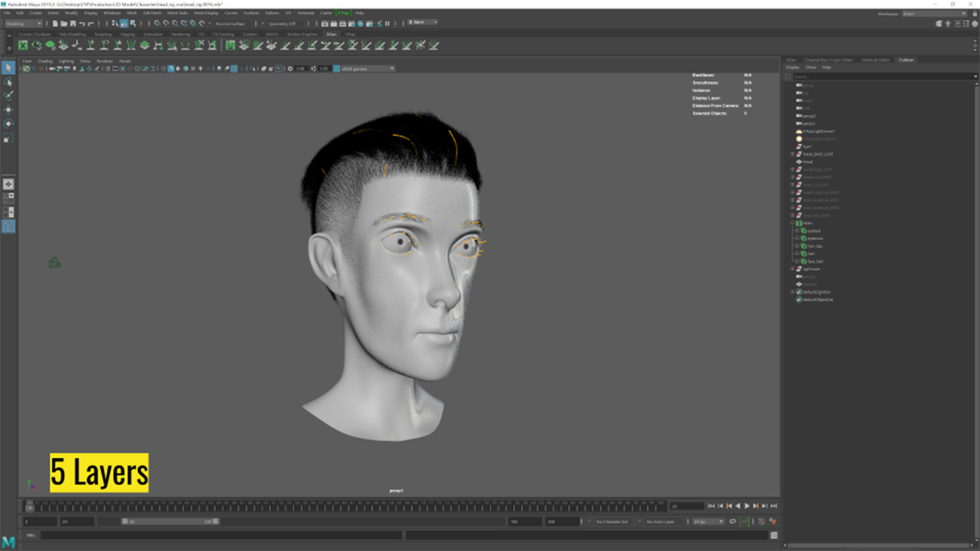The width and height of the screenshot is (980, 551).
Task: Open the Mesh Tools menu
Action: coord(177,13)
